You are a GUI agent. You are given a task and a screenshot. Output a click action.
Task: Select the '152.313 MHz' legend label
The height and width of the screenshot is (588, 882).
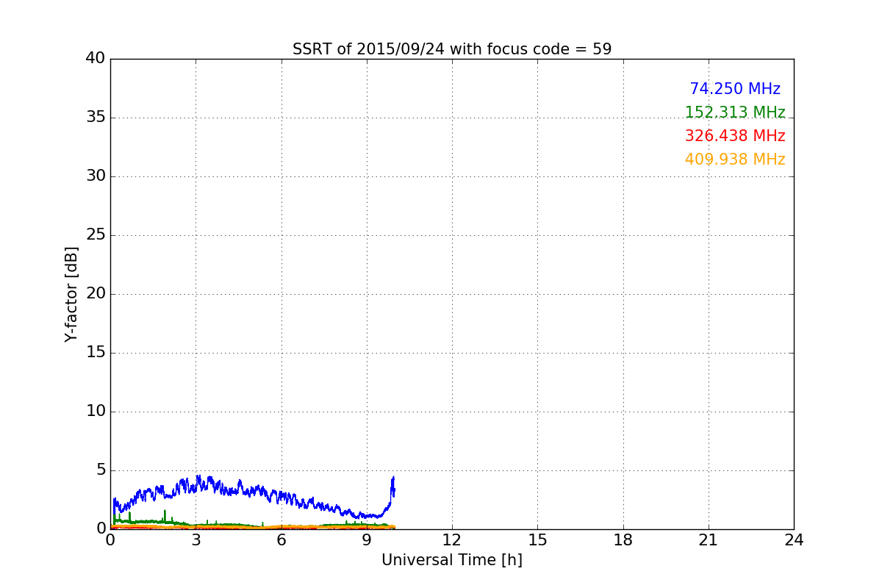pyautogui.click(x=735, y=112)
